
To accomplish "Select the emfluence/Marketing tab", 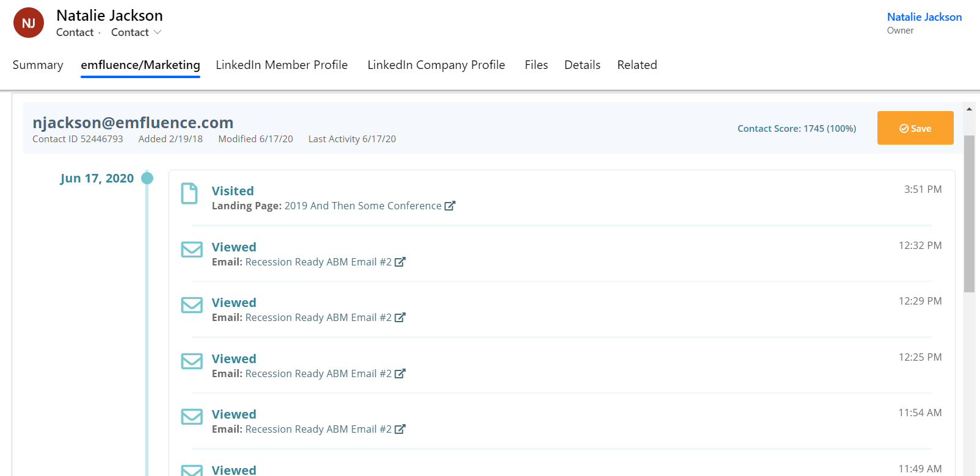I will pyautogui.click(x=140, y=65).
